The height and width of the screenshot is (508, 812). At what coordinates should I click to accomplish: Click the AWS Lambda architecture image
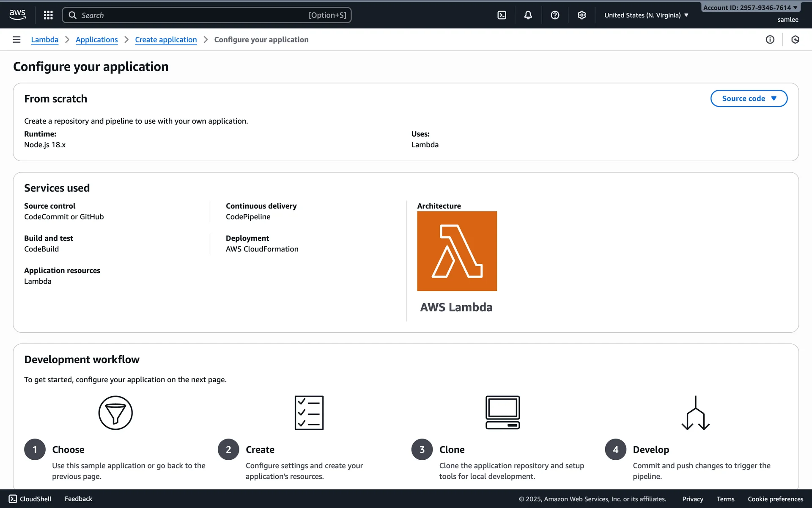457,251
